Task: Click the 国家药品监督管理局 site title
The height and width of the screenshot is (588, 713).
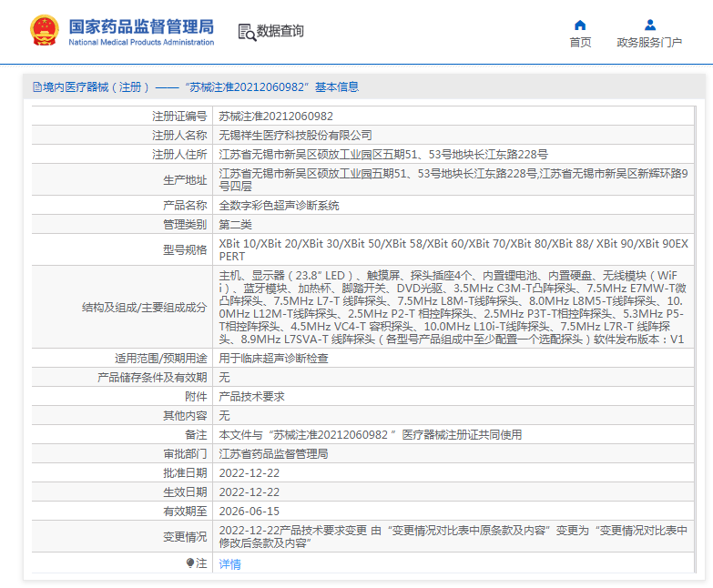Action: tap(141, 25)
